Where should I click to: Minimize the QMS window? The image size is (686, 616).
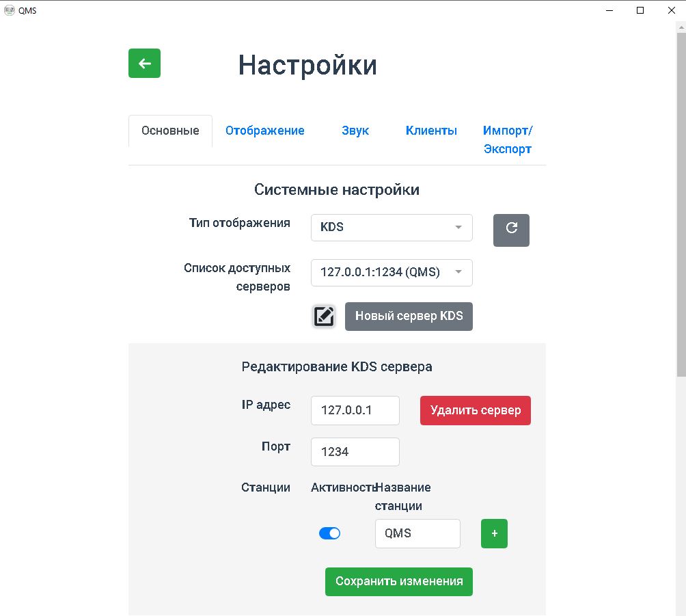(609, 10)
